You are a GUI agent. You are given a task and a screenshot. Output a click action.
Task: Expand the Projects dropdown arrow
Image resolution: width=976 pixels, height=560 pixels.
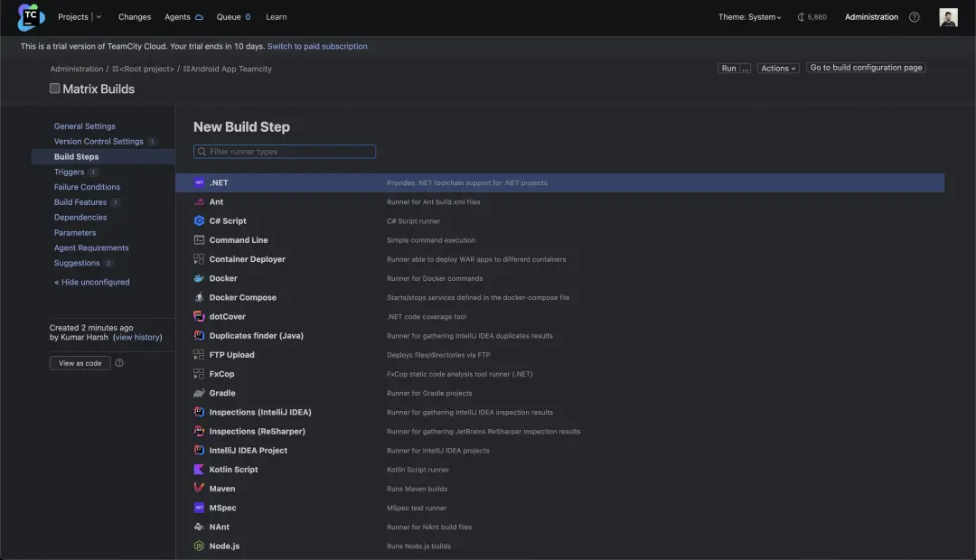coord(99,17)
